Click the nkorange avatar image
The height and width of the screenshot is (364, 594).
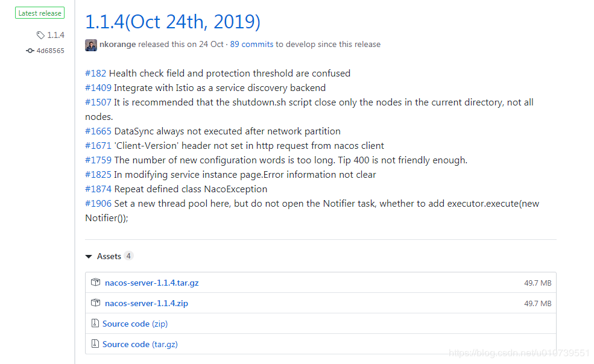click(91, 45)
